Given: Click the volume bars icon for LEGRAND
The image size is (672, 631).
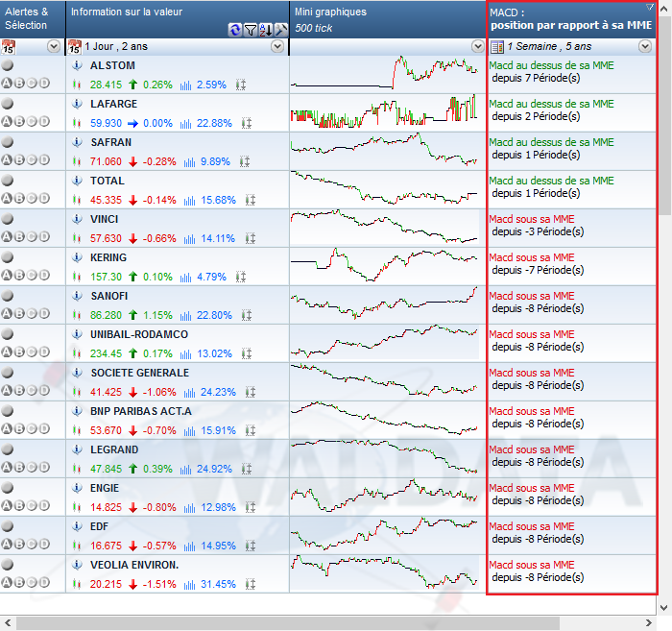Looking at the screenshot, I should (185, 470).
